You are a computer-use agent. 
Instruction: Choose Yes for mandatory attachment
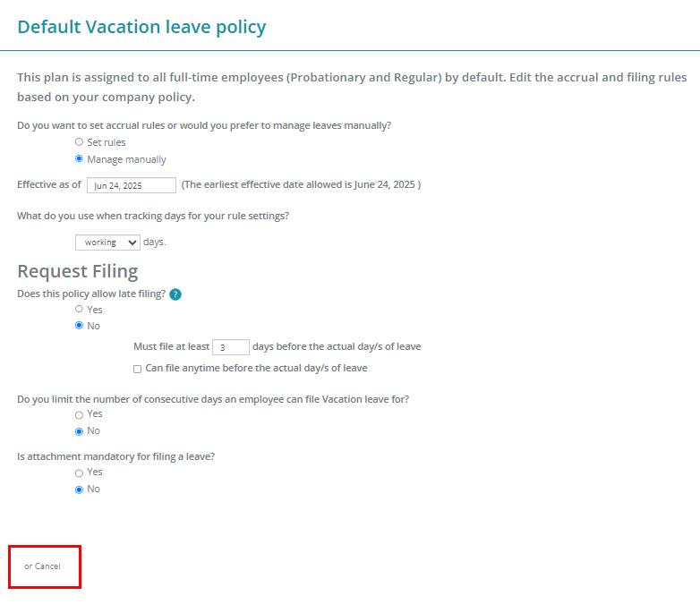pyautogui.click(x=79, y=473)
